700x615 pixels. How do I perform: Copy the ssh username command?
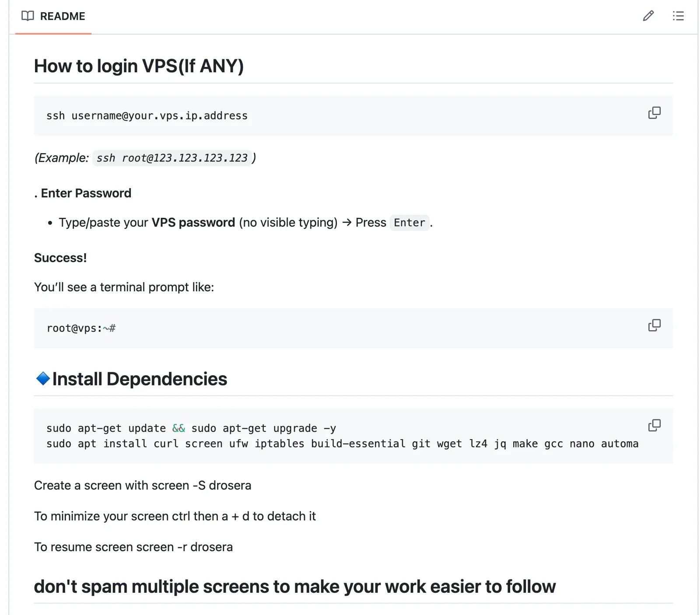(x=654, y=113)
